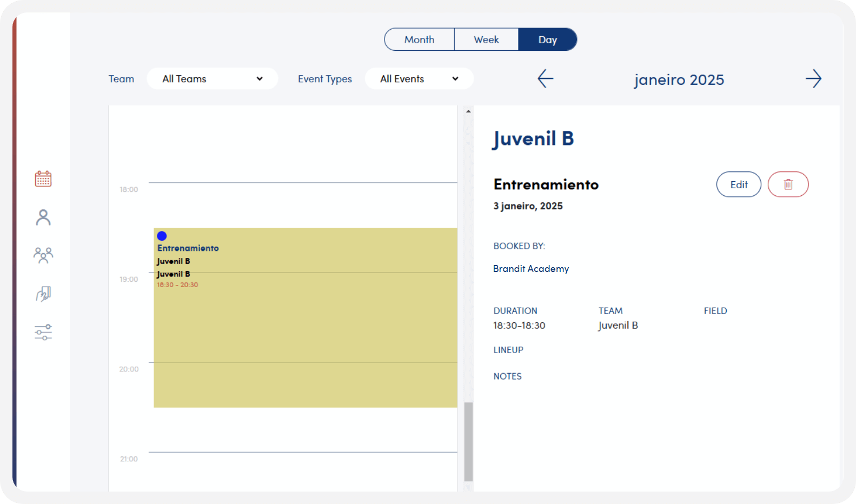Click the scroll up arrow of schedule
856x504 pixels.
(468, 111)
